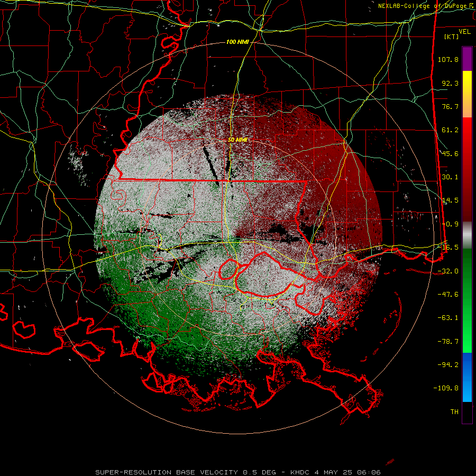Click the -32.0 value on velocity scale
The image size is (476, 476).
448,271
